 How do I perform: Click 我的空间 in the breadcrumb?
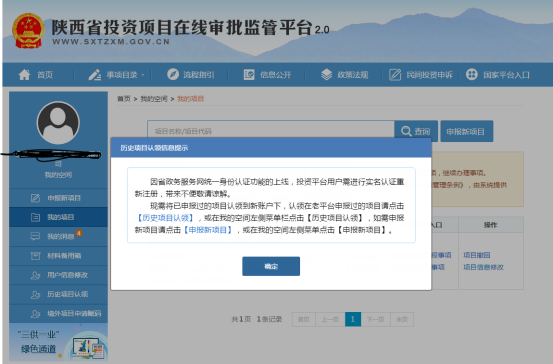point(154,99)
